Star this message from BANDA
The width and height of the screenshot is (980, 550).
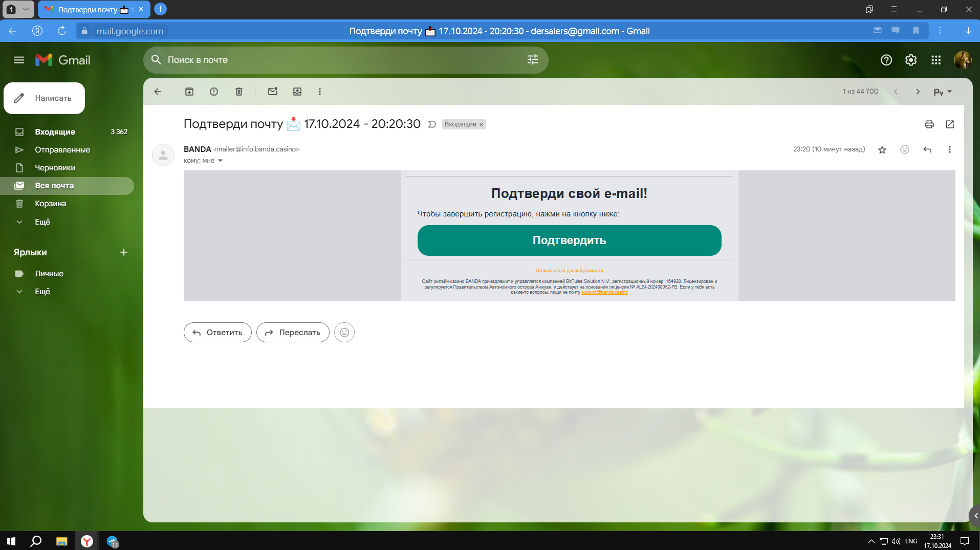tap(882, 150)
